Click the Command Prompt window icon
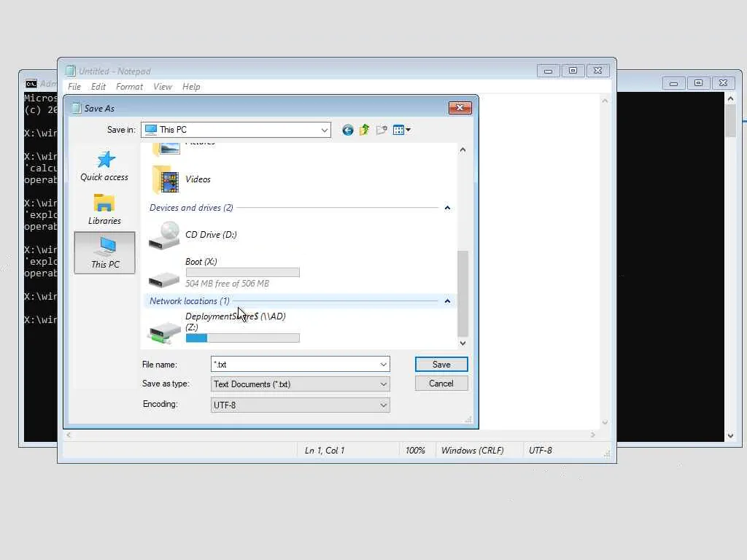 pos(31,84)
